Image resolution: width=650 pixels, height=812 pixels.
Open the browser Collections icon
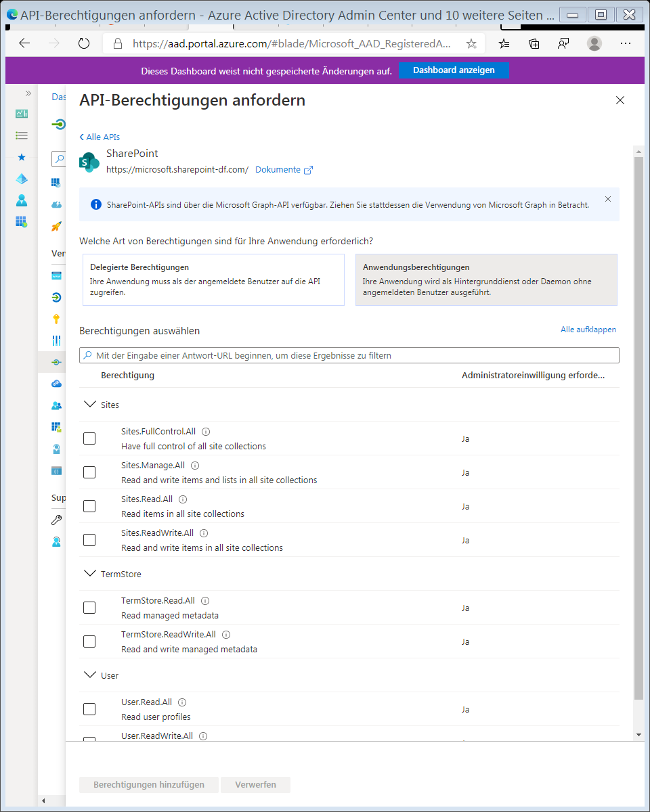(534, 43)
